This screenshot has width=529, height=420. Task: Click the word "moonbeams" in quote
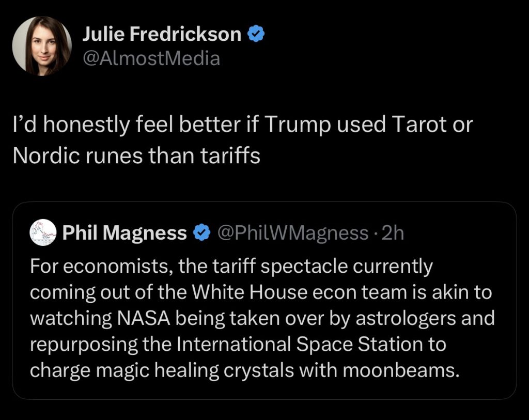click(401, 370)
